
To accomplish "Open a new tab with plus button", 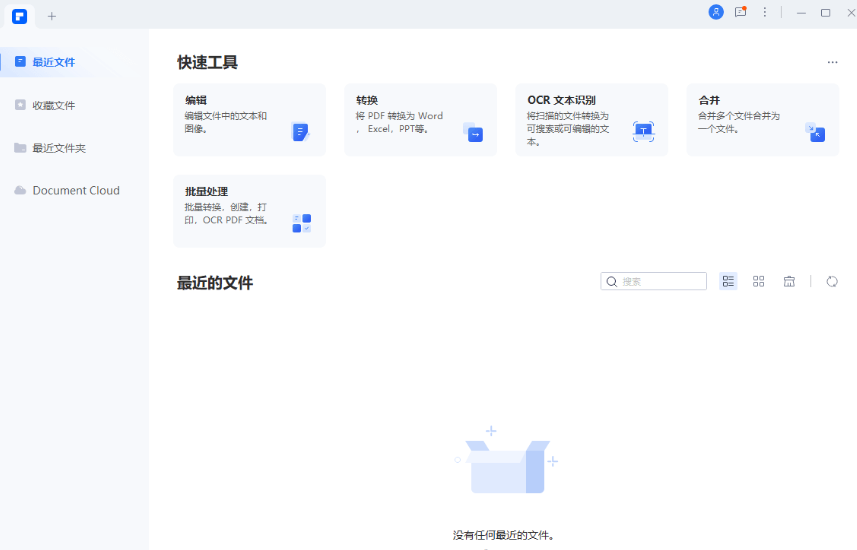I will [x=52, y=16].
